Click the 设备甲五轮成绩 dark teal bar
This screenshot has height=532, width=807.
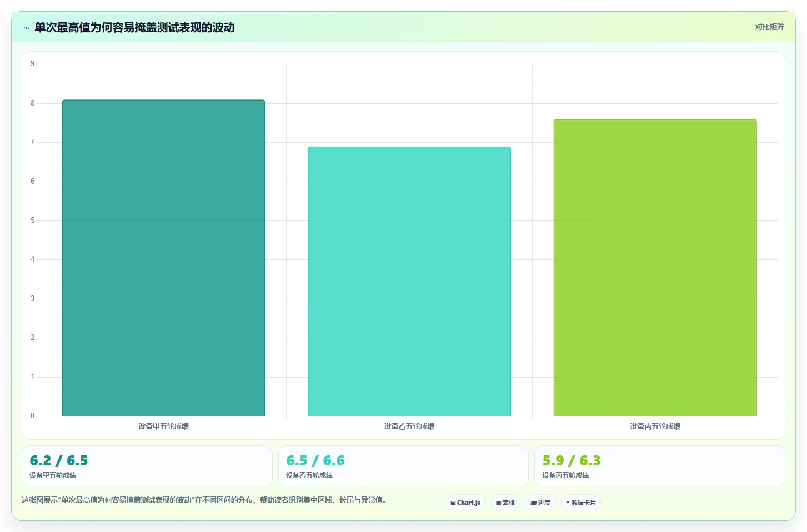pyautogui.click(x=163, y=258)
